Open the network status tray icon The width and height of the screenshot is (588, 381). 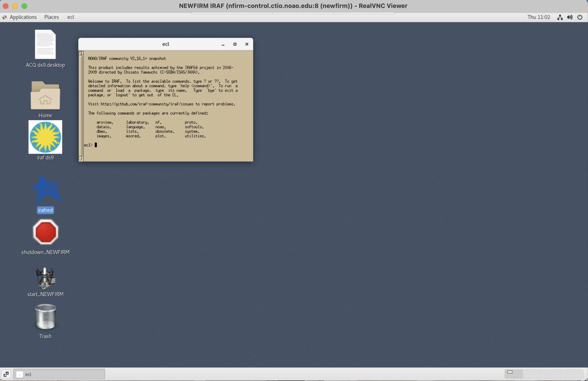point(560,17)
